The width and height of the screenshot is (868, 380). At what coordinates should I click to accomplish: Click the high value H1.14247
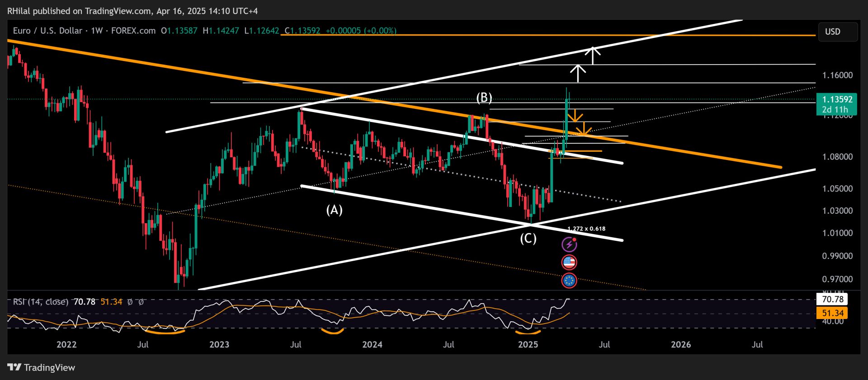coord(221,31)
